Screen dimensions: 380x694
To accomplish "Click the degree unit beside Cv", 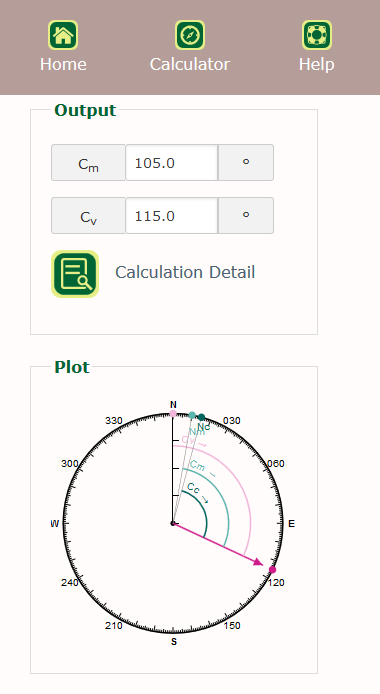I will pos(246,216).
